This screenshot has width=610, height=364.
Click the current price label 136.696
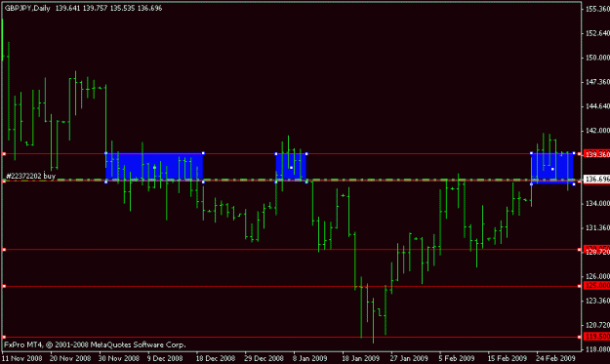(x=596, y=179)
